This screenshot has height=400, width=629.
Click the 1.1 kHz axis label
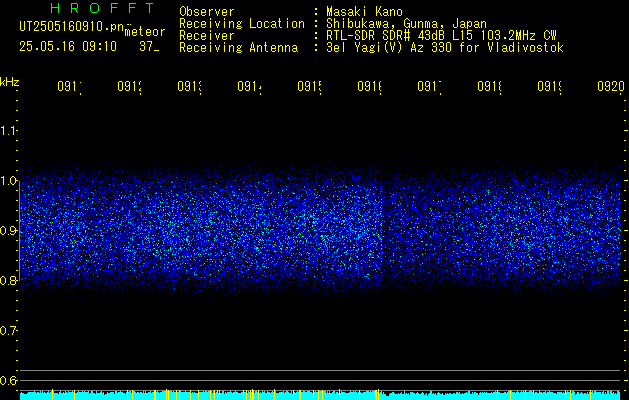pyautogui.click(x=8, y=130)
